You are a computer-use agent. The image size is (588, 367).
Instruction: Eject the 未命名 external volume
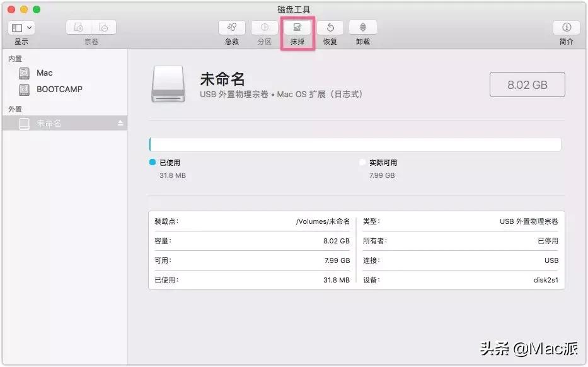point(120,123)
